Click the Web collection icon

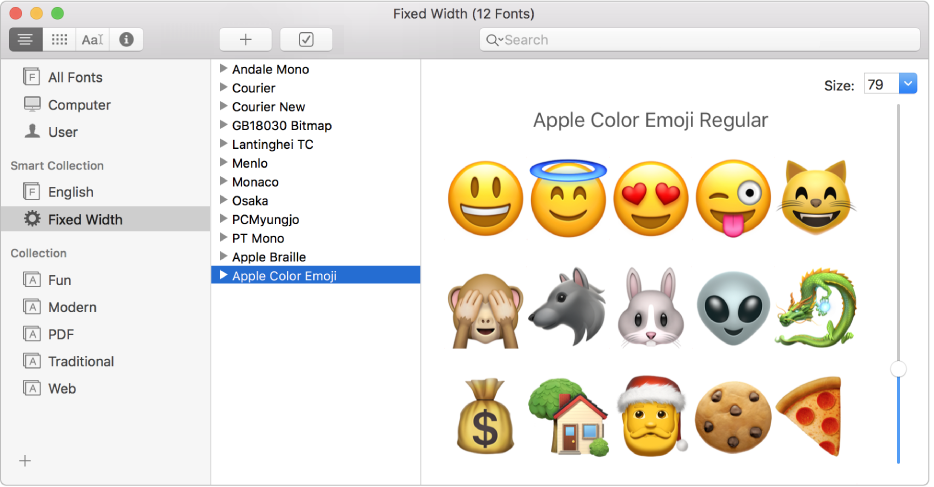pos(32,388)
